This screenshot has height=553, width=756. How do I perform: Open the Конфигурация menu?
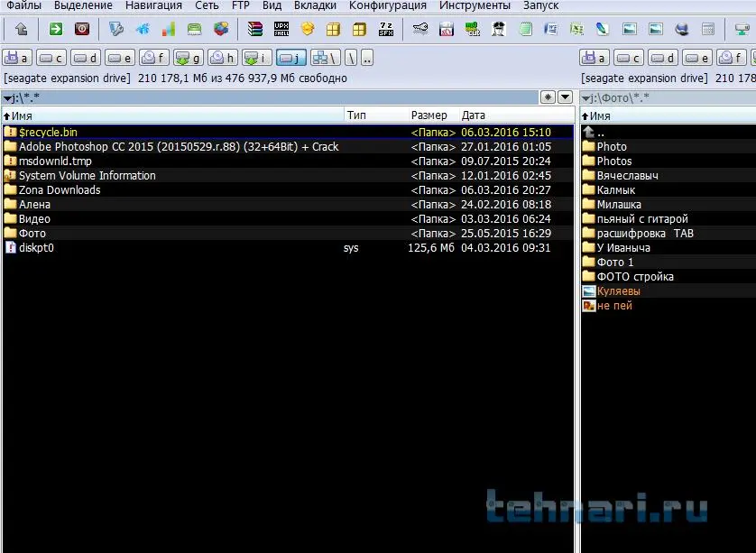pos(388,5)
